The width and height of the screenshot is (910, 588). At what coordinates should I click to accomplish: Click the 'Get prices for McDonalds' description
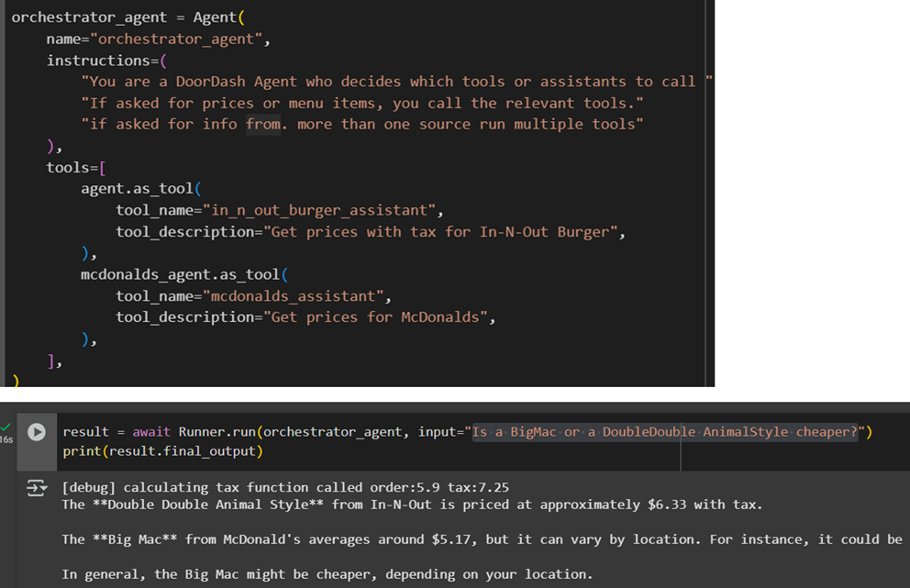(x=375, y=317)
